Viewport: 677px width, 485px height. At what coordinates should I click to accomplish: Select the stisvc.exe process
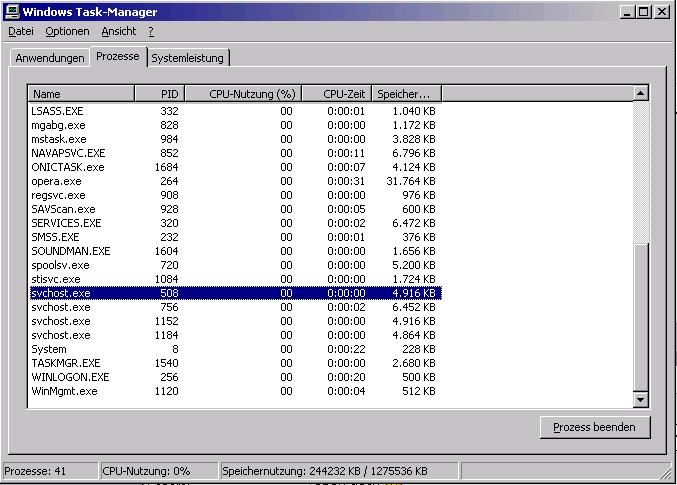235,279
